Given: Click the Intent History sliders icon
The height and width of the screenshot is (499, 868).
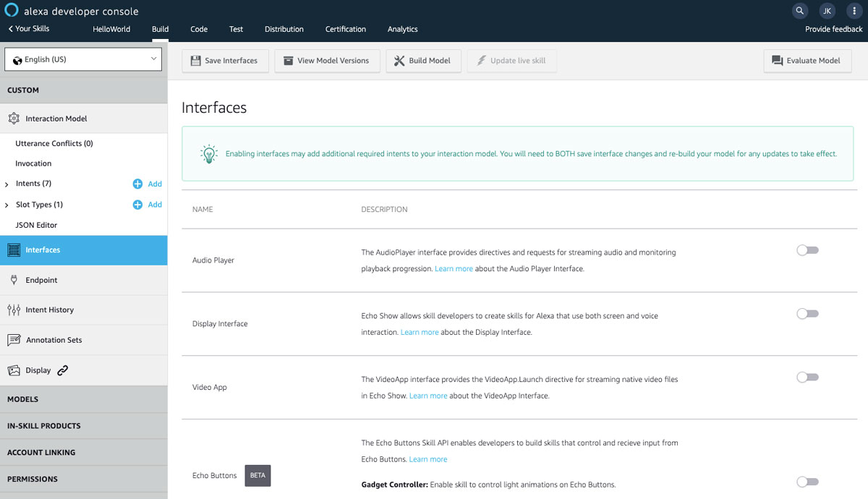Looking at the screenshot, I should 14,310.
